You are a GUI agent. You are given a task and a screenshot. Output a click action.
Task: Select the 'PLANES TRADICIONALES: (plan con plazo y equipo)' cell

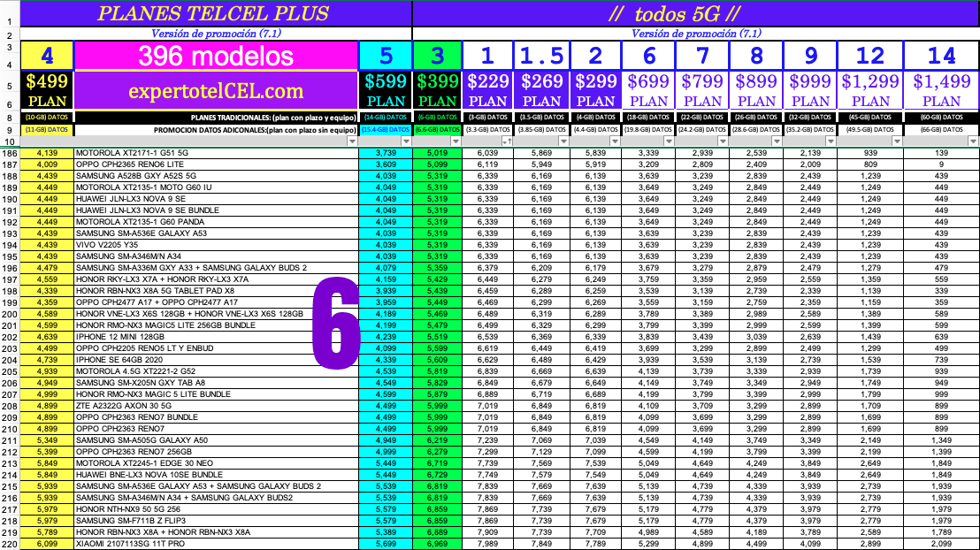point(216,117)
